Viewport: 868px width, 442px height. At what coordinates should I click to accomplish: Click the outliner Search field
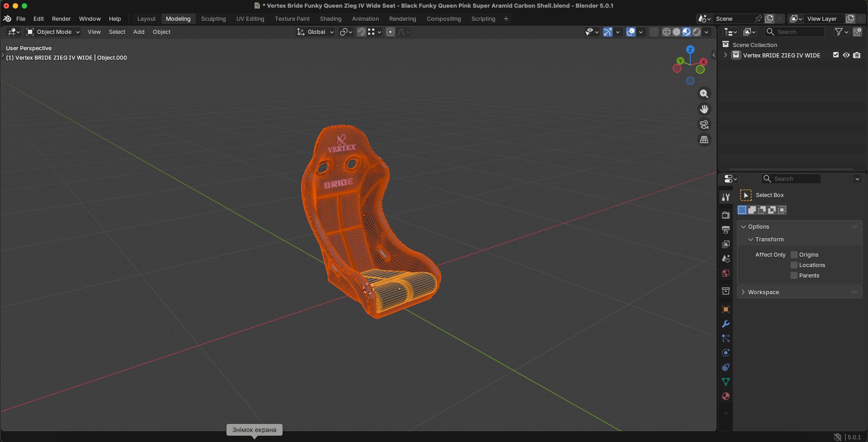794,32
